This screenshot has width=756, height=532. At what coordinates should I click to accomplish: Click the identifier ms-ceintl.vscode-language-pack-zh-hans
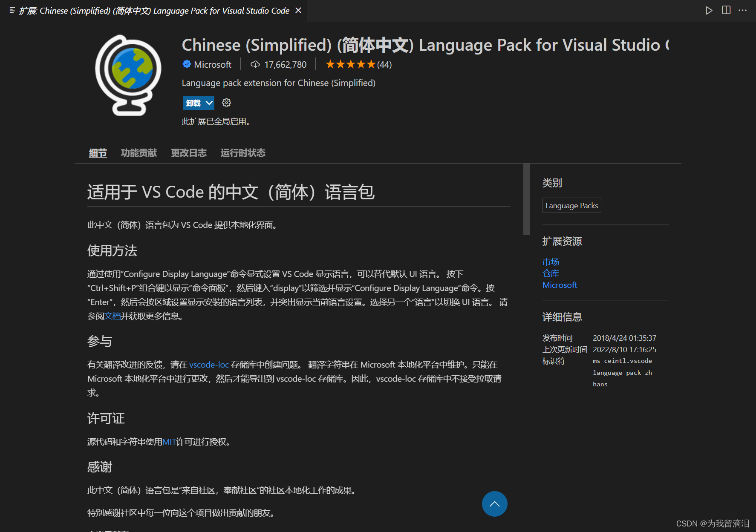(x=624, y=373)
